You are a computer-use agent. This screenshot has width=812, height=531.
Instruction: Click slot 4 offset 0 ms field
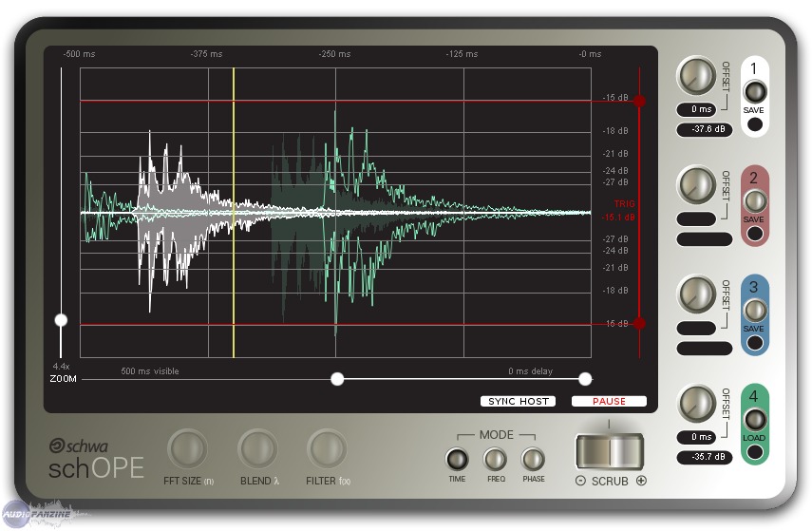[696, 437]
